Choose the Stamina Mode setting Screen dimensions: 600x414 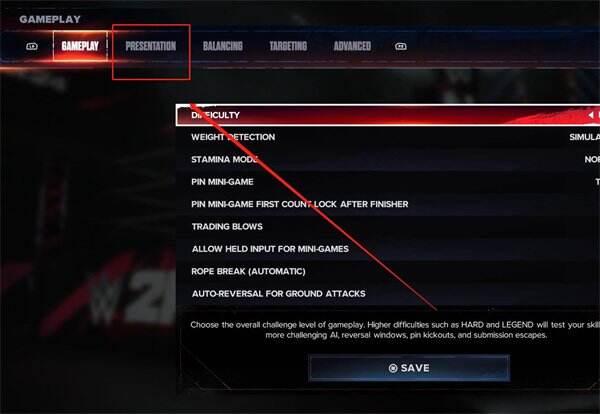pos(388,159)
